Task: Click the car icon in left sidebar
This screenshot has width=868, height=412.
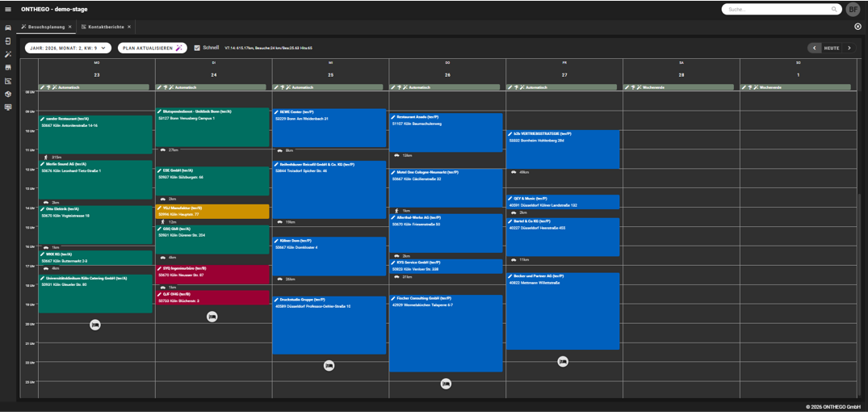Action: pos(8,27)
